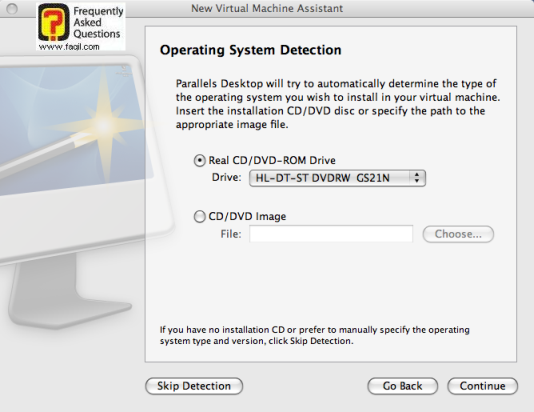
Task: Click the File path input field
Action: click(x=331, y=234)
